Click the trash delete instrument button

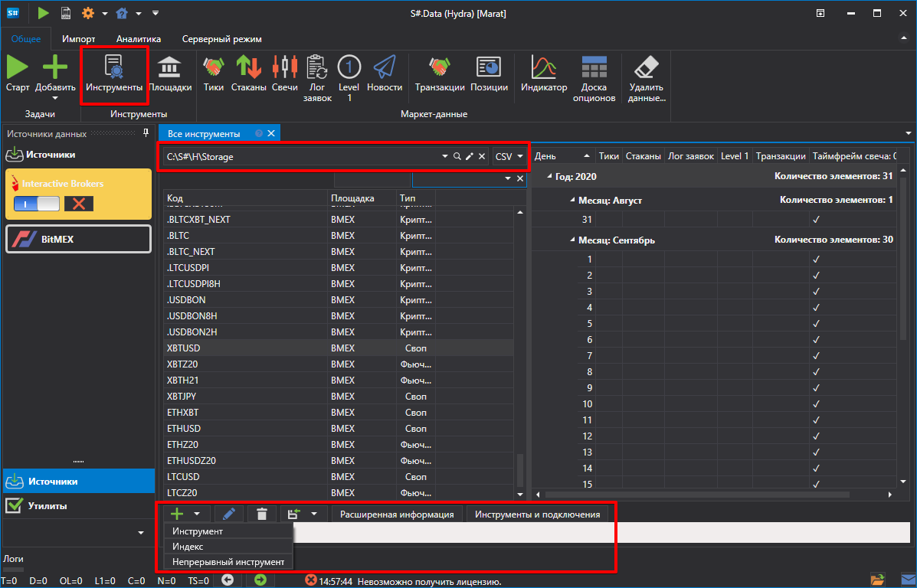click(262, 514)
